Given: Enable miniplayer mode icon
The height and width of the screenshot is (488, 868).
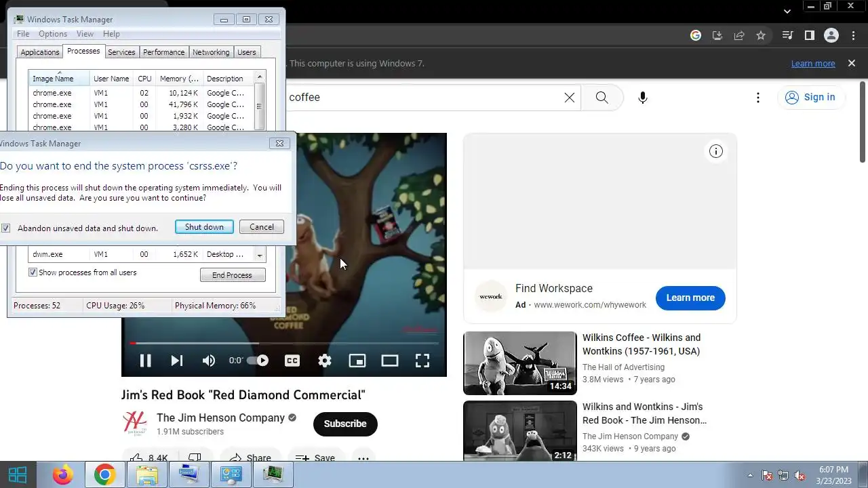Looking at the screenshot, I should point(357,361).
